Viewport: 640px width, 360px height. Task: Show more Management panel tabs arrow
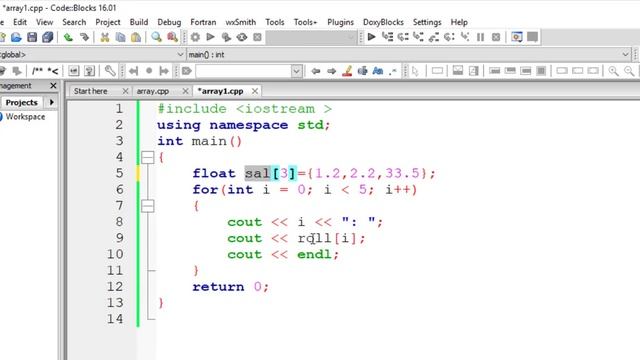click(x=51, y=102)
